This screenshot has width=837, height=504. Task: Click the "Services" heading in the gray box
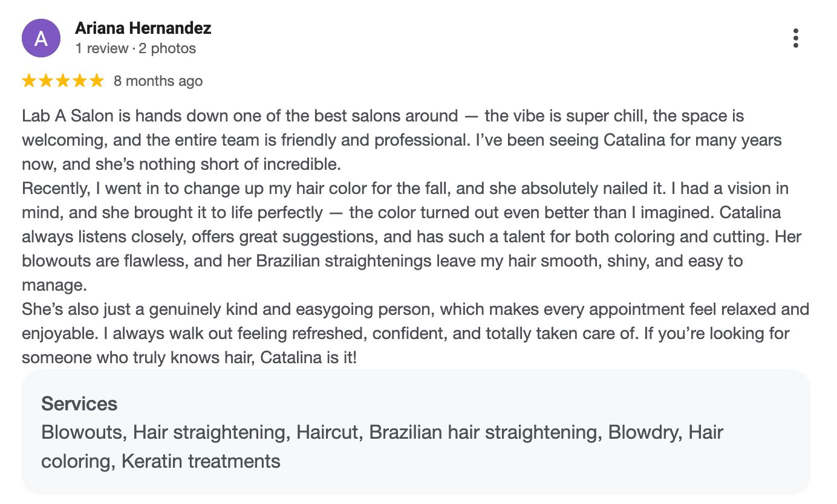click(x=79, y=404)
